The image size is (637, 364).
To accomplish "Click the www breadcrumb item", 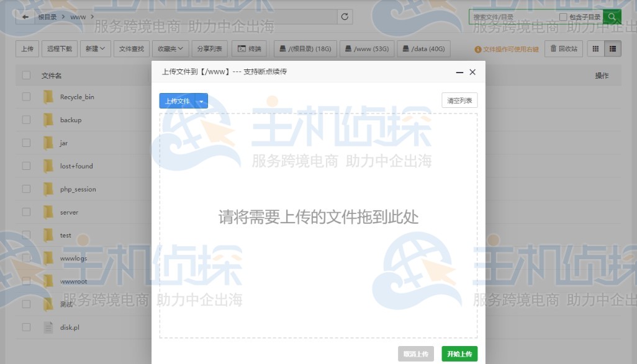I will click(x=77, y=17).
